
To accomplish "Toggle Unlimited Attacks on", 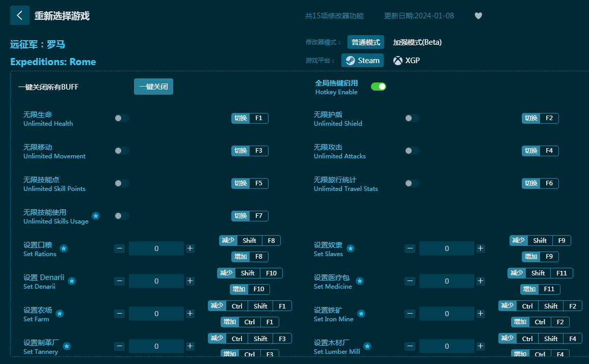I will pyautogui.click(x=412, y=151).
